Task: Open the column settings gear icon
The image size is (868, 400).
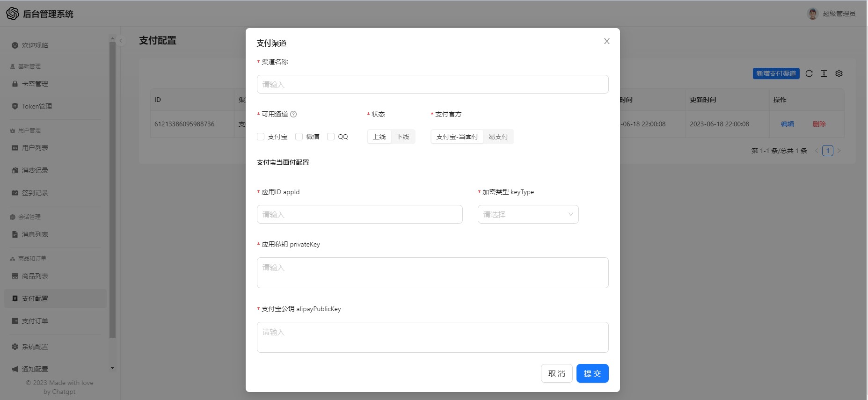Action: click(x=839, y=73)
